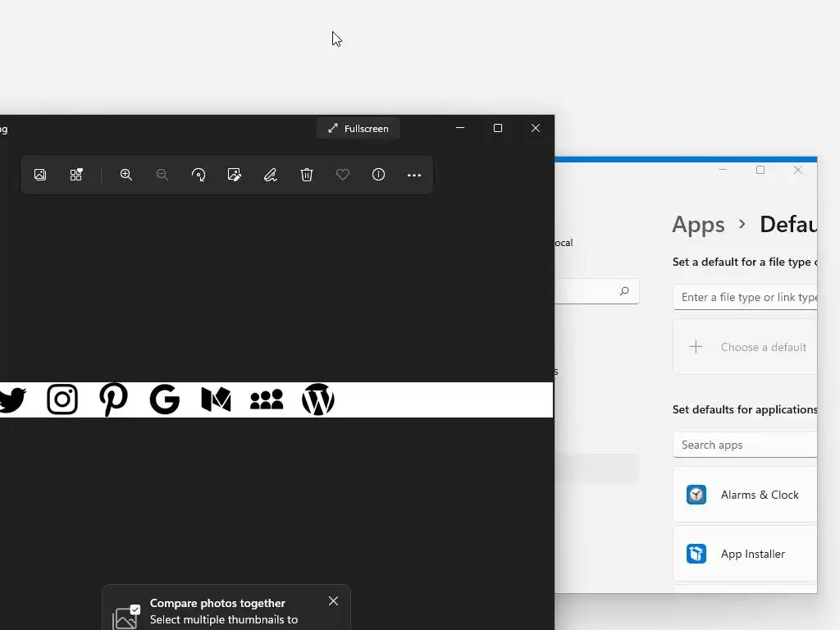
Task: Click the Apps breadcrumb in Settings
Action: (698, 225)
